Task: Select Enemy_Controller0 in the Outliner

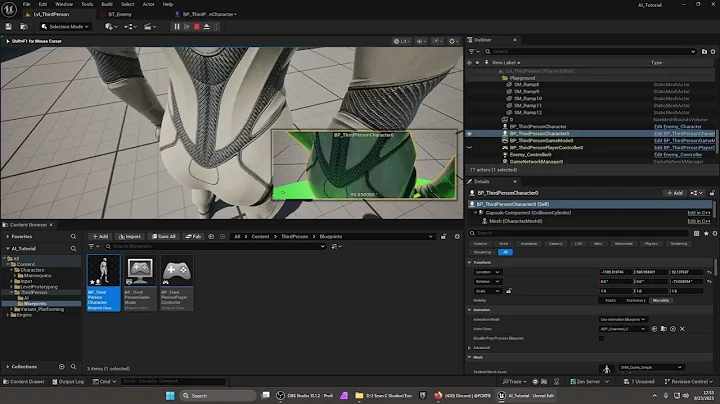Action: click(x=530, y=155)
